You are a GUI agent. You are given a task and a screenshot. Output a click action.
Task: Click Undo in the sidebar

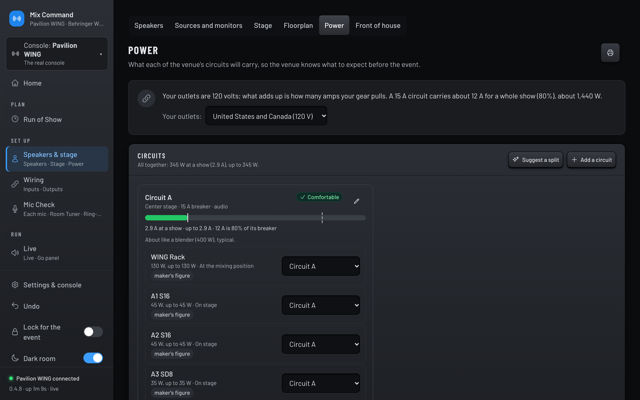click(x=57, y=306)
